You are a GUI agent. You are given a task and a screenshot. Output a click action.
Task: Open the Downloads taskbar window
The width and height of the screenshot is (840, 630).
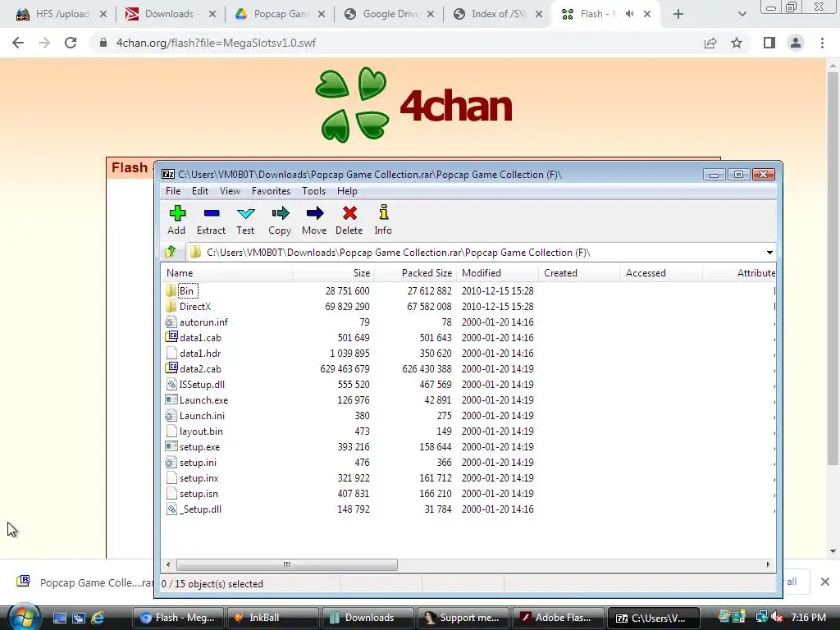368,619
